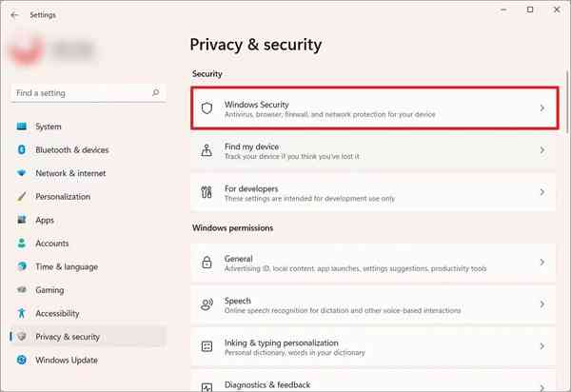Click the Windows Update sidebar icon

pyautogui.click(x=21, y=361)
